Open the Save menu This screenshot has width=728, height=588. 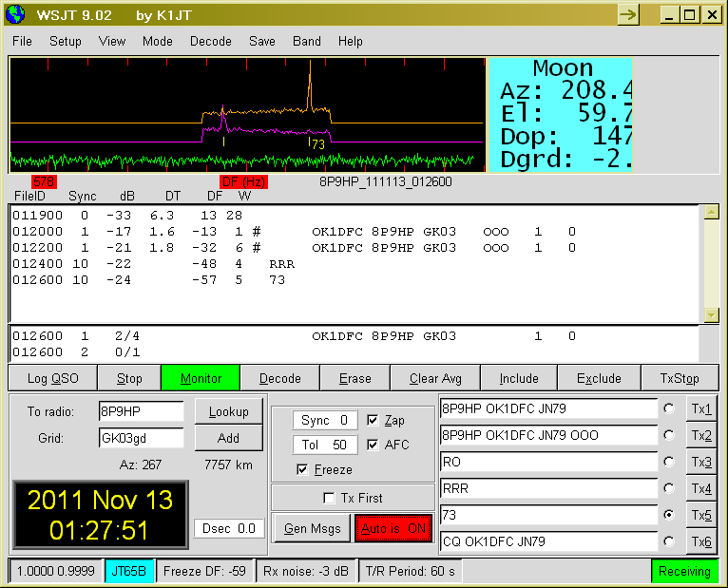click(x=262, y=41)
